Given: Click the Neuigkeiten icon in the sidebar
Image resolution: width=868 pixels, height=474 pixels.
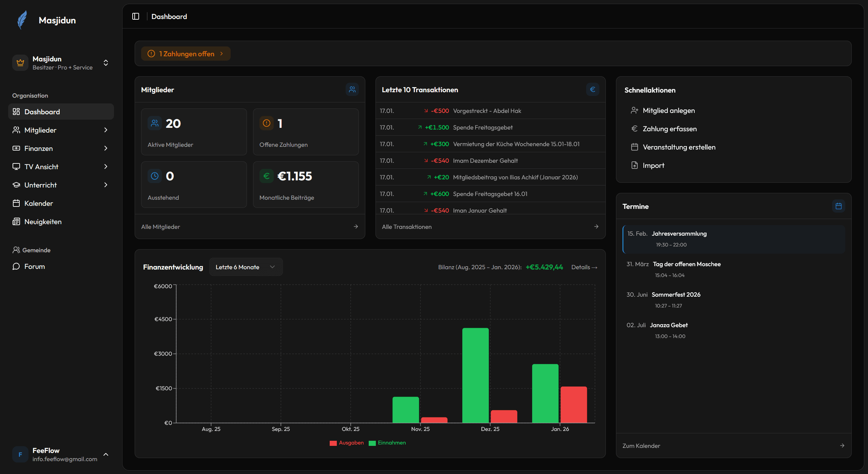Looking at the screenshot, I should (16, 221).
